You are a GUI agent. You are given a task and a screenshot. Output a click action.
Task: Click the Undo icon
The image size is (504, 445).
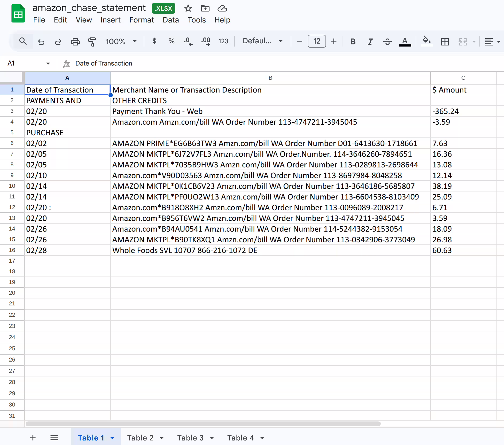click(41, 41)
